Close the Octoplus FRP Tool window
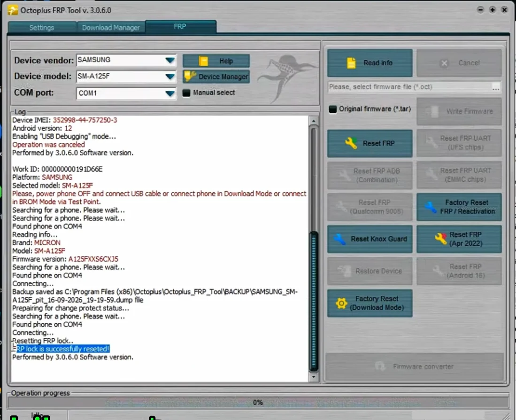This screenshot has height=420, width=516. 504,10
